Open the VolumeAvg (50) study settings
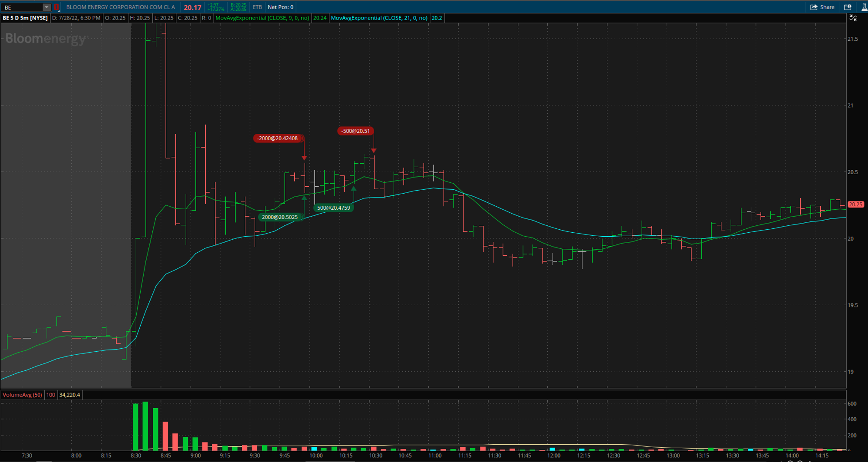 coord(22,395)
